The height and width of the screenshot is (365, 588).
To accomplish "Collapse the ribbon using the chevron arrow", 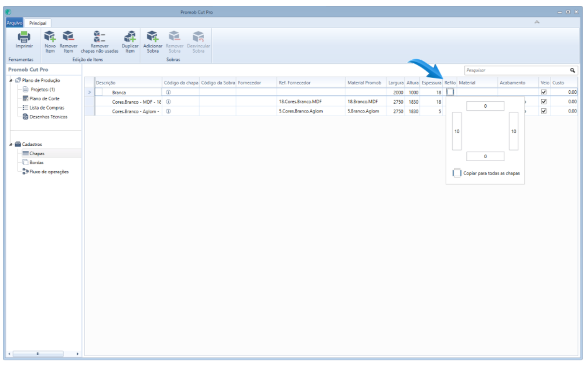I will click(536, 22).
